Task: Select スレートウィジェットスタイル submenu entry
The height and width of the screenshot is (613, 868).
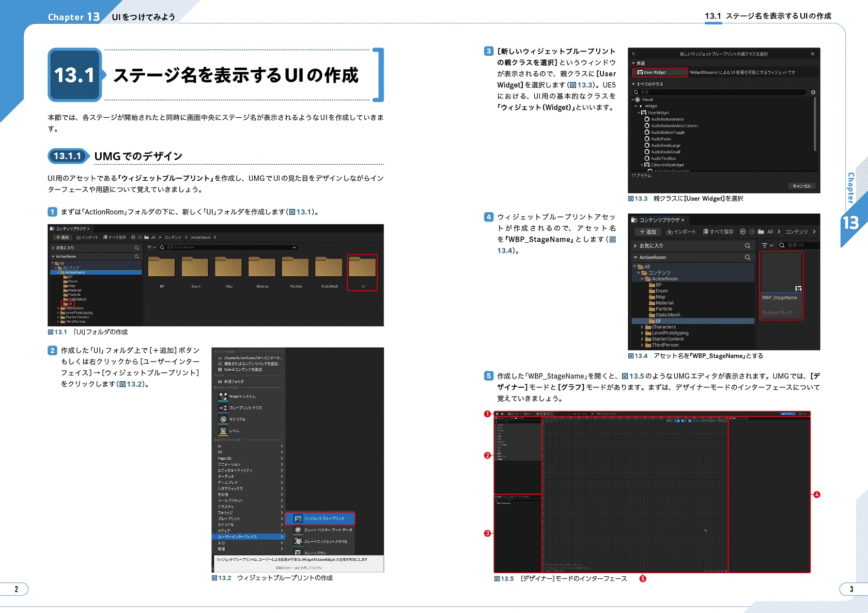Action: click(325, 542)
